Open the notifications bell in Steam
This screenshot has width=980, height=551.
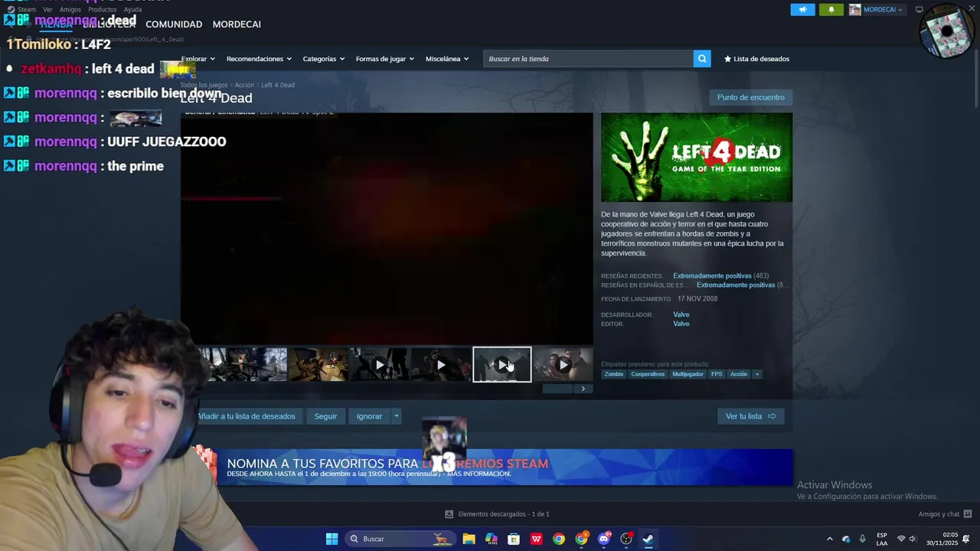coord(831,10)
